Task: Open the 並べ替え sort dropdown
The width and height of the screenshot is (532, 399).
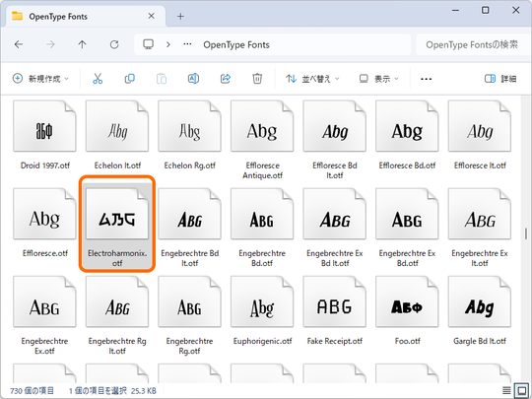Action: [x=312, y=79]
